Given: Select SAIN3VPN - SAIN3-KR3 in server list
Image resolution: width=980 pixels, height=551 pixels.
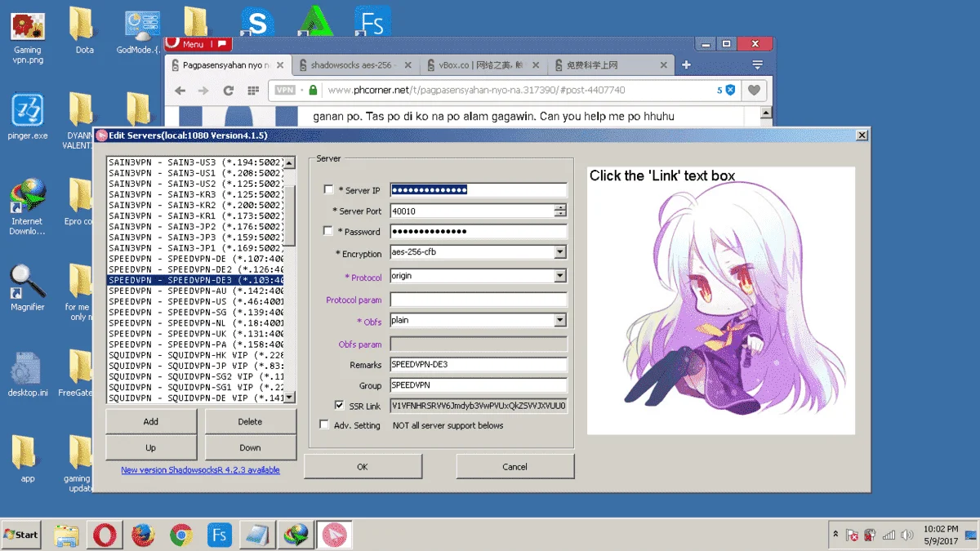Looking at the screenshot, I should pyautogui.click(x=196, y=195).
